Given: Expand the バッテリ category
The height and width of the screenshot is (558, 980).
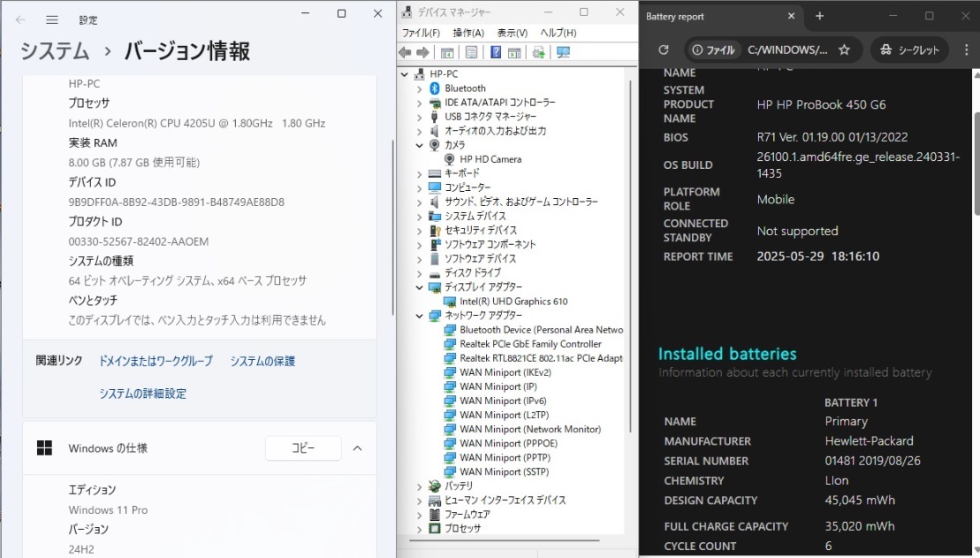Looking at the screenshot, I should click(x=420, y=486).
